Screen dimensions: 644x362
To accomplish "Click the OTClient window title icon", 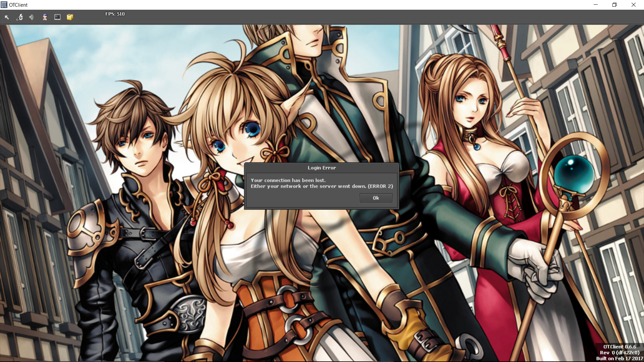I will coord(4,5).
